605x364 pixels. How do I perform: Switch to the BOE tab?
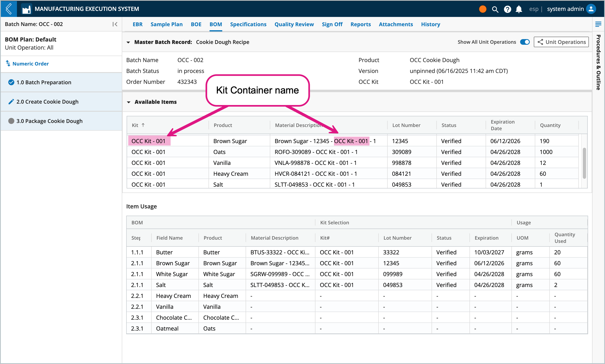(x=196, y=24)
